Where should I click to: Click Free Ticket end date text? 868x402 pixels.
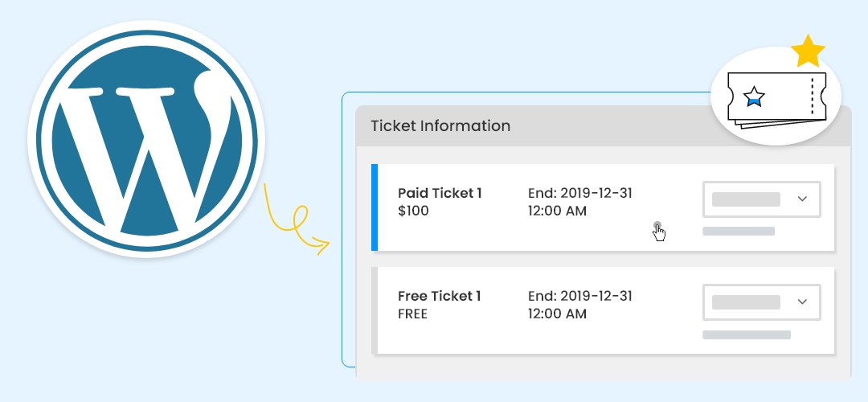(580, 305)
